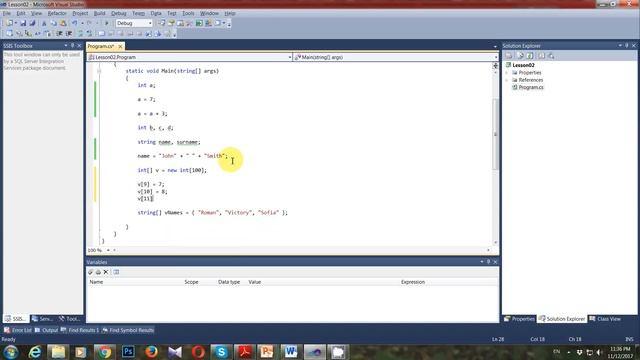Image resolution: width=640 pixels, height=360 pixels.
Task: Click the Data type column header in Variables
Action: (229, 282)
